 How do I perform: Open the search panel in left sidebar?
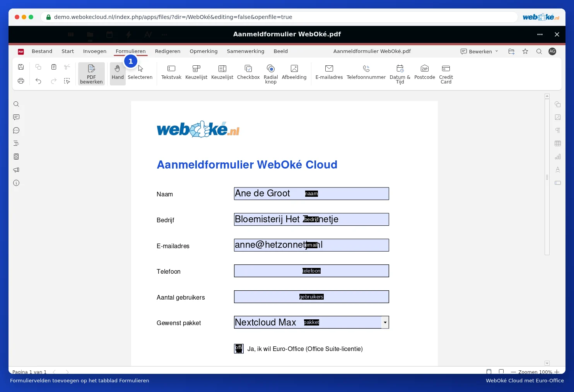16,104
